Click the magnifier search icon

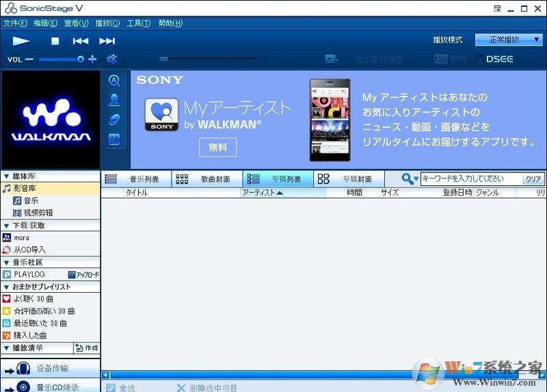point(408,179)
